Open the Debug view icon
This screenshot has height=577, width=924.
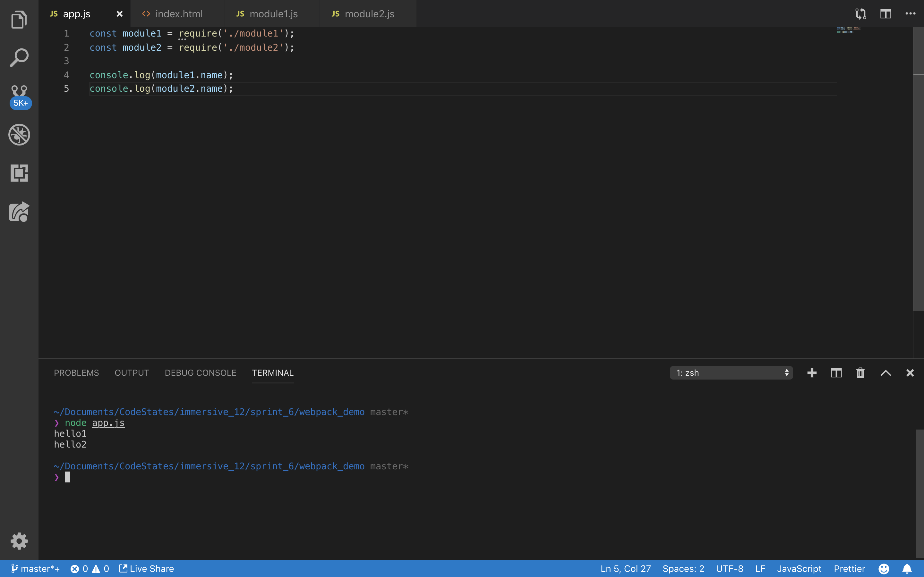click(19, 134)
